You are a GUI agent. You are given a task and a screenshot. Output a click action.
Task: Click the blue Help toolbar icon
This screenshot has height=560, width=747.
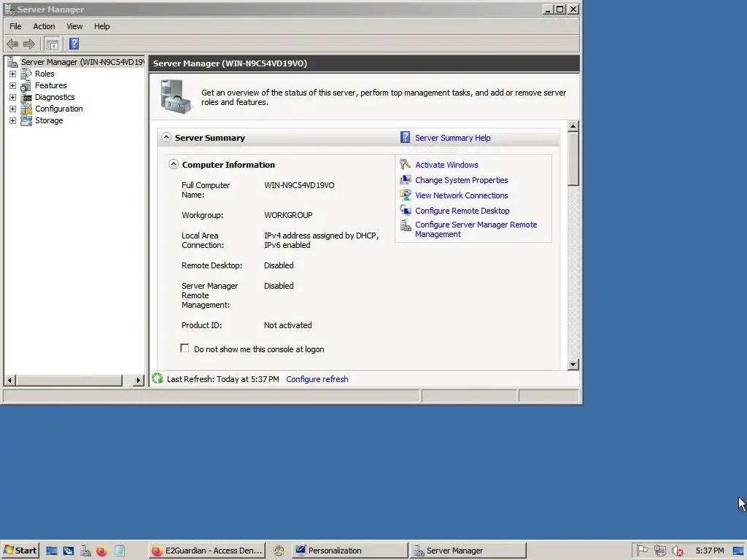74,44
